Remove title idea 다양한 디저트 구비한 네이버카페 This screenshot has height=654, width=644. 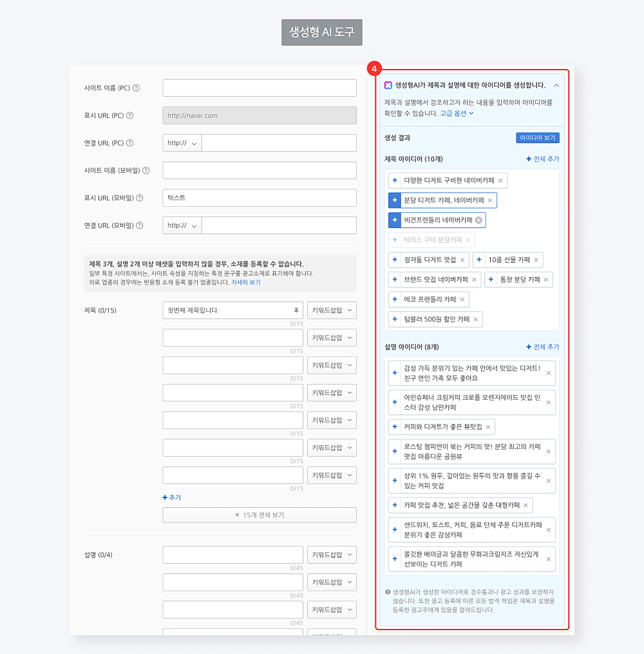coord(500,180)
